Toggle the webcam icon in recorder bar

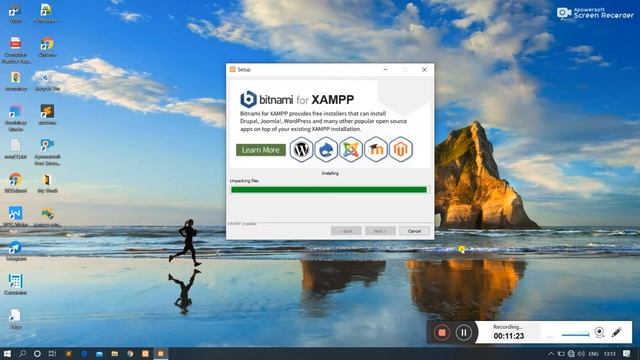(599, 332)
